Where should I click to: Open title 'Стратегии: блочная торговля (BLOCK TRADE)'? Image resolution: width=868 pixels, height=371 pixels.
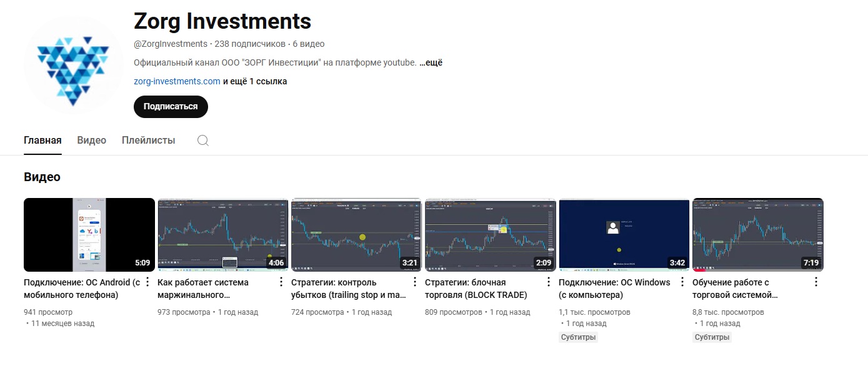click(476, 289)
